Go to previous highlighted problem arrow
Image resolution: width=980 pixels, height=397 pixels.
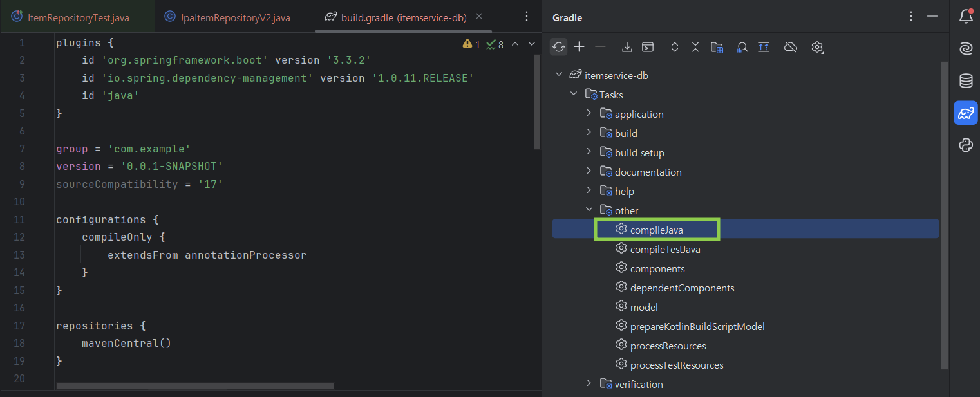point(515,44)
